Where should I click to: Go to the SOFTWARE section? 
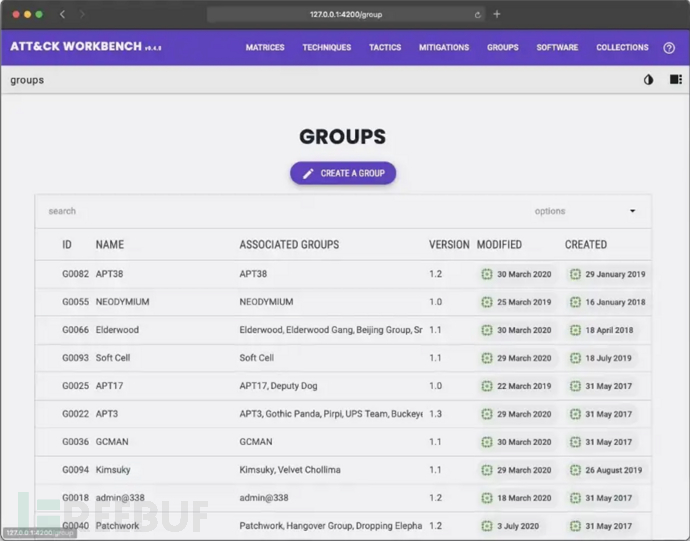(x=557, y=48)
